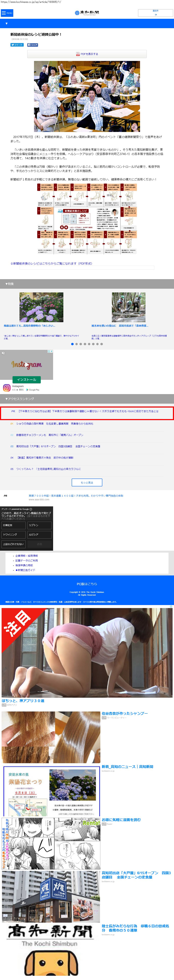The height and width of the screenshot is (980, 174).
Task: Collapse the ▼特集 section header
Action: tap(87, 284)
